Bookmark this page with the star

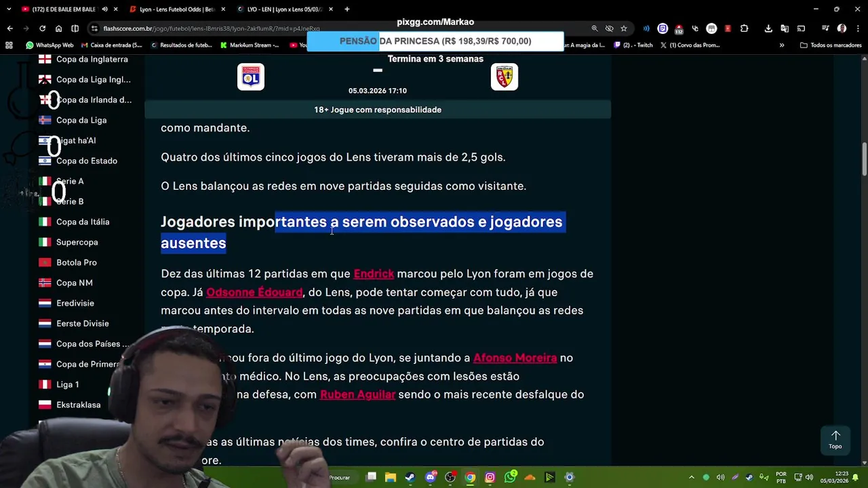tap(624, 28)
